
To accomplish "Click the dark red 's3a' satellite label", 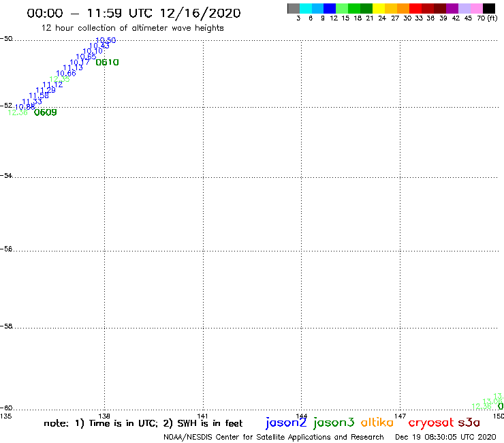I will (469, 423).
